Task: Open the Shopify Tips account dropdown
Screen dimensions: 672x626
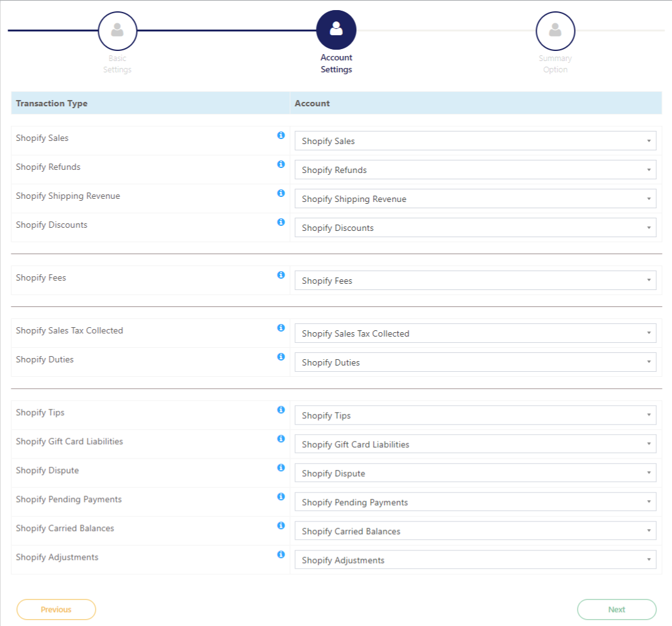Action: [x=475, y=415]
